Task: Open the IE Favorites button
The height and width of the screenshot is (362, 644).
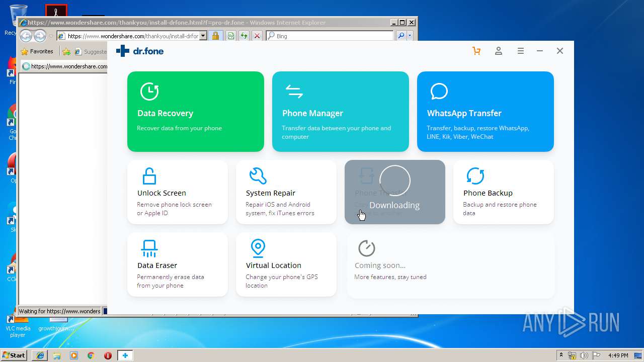Action: 37,51
